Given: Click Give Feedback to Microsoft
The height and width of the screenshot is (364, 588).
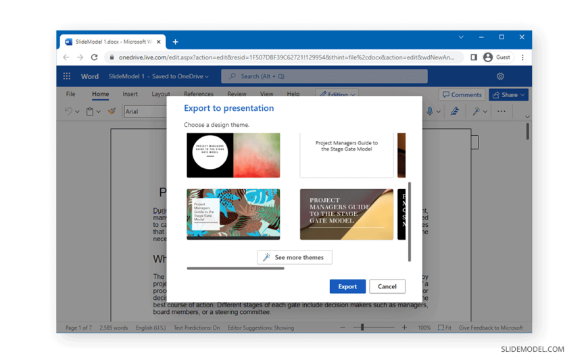Looking at the screenshot, I should click(491, 328).
